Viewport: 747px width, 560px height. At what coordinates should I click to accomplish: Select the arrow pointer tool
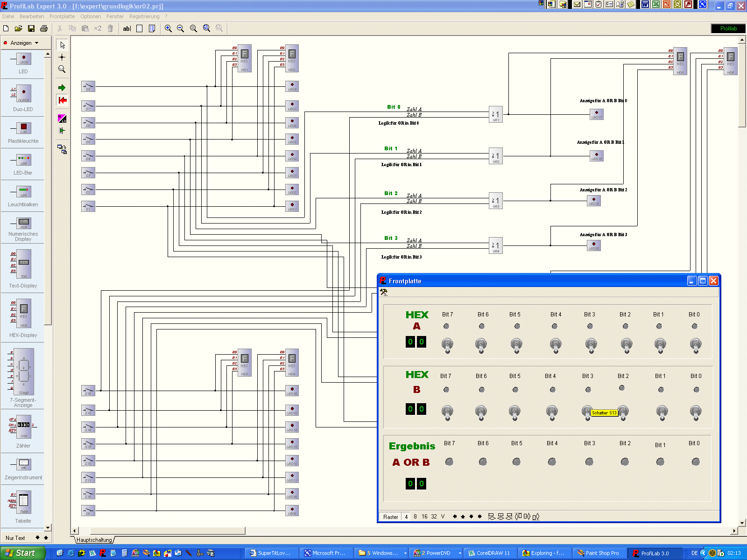point(62,45)
